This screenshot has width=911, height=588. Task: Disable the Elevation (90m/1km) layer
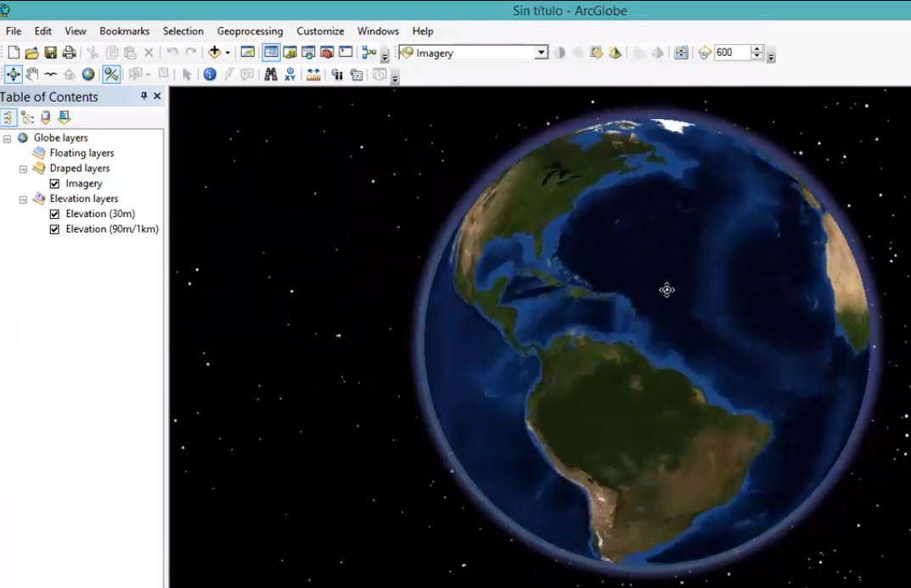pos(55,229)
